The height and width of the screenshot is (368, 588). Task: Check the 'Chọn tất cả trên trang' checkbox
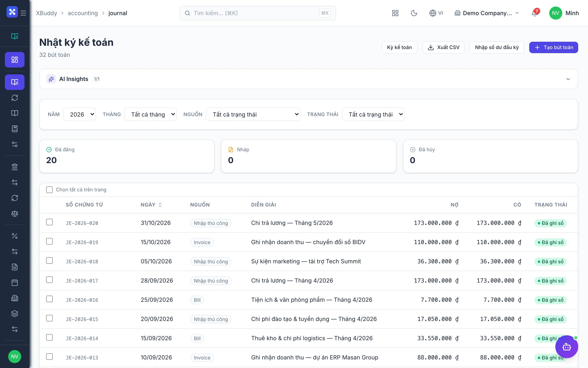(x=49, y=190)
